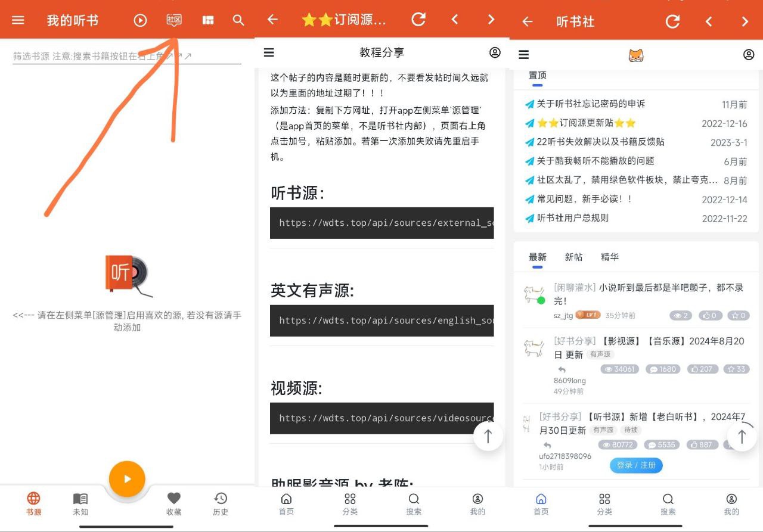Screen dimensions: 763x532
Task: Open the hamburger menu beside 我的听书
Action: [17, 20]
